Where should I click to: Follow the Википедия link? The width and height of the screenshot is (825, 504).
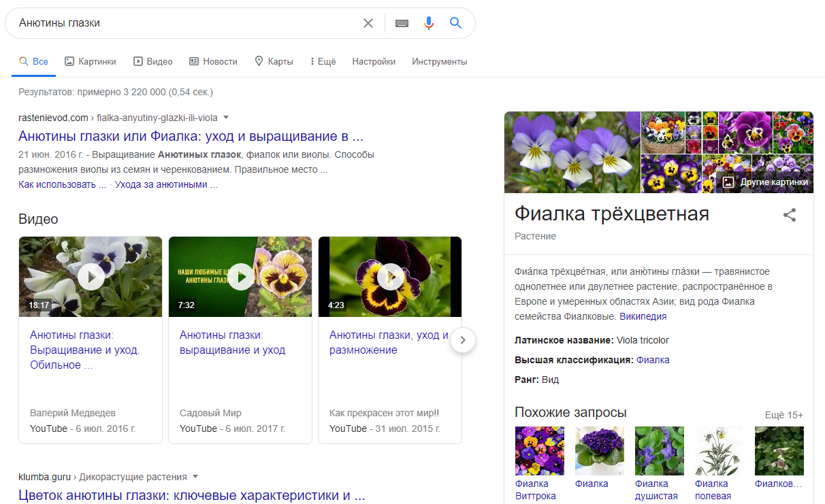pos(643,316)
